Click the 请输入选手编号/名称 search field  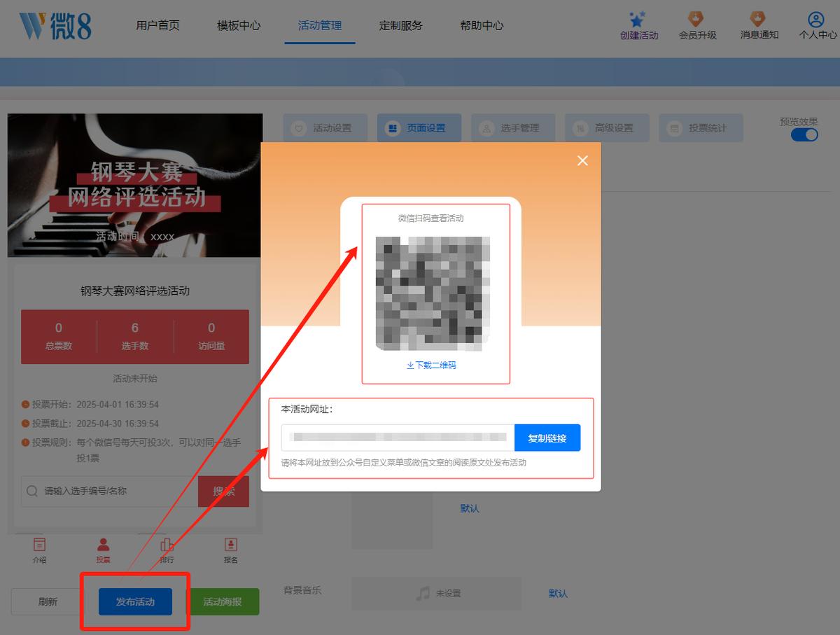coord(110,491)
